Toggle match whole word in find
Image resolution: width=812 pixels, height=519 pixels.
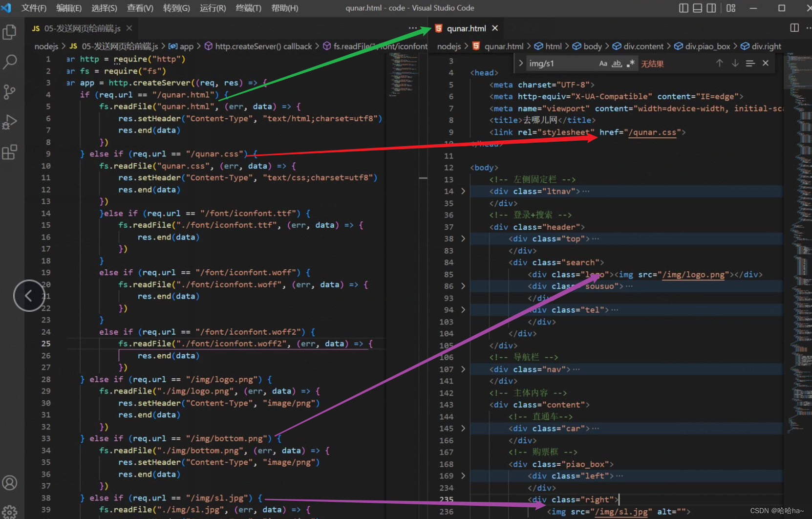pyautogui.click(x=617, y=64)
